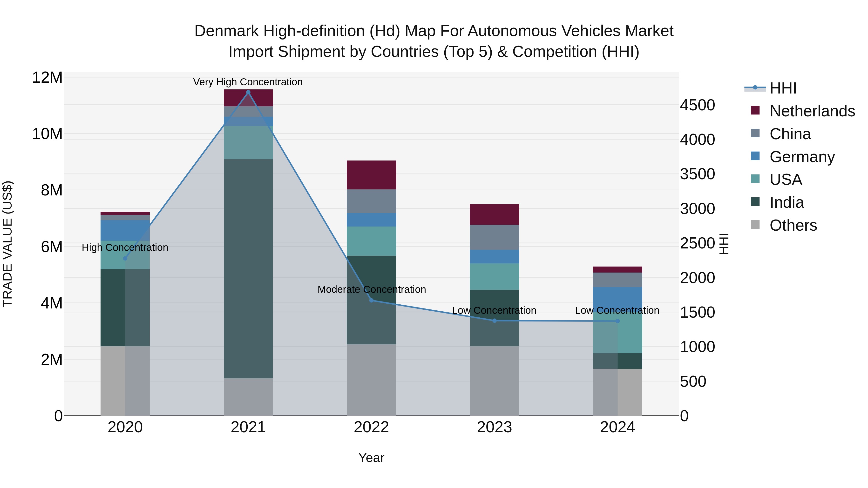
Task: Click the 6M tick on the trade value axis
Action: pos(52,247)
